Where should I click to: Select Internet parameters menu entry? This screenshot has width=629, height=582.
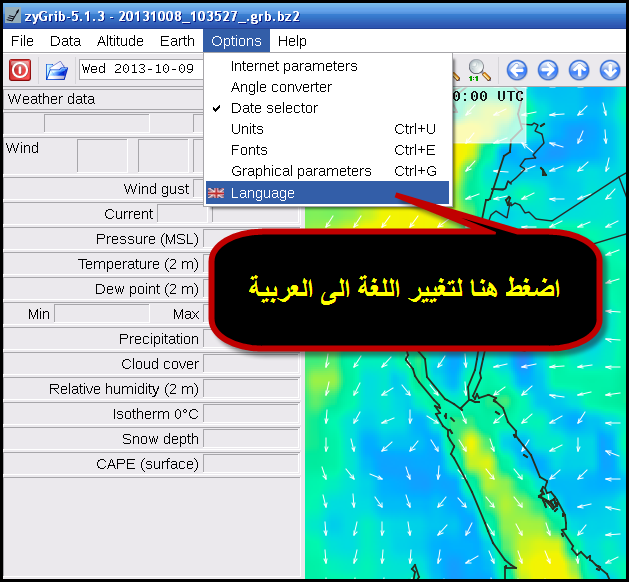coord(327,66)
